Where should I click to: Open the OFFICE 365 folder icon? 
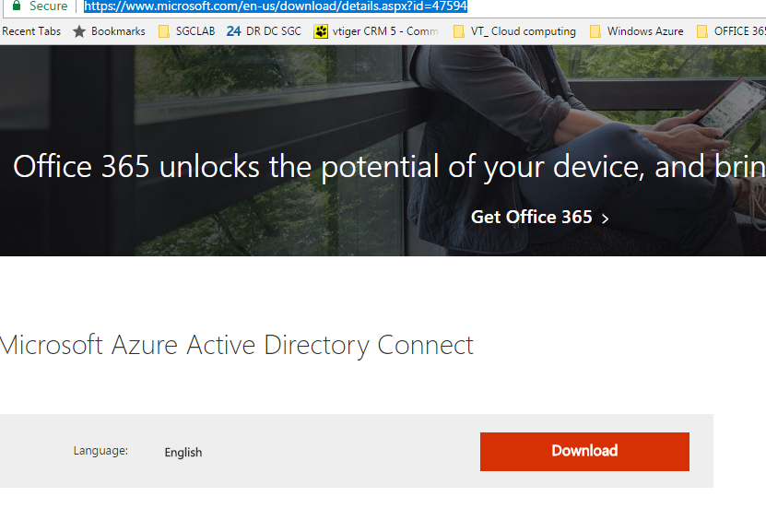coord(702,31)
